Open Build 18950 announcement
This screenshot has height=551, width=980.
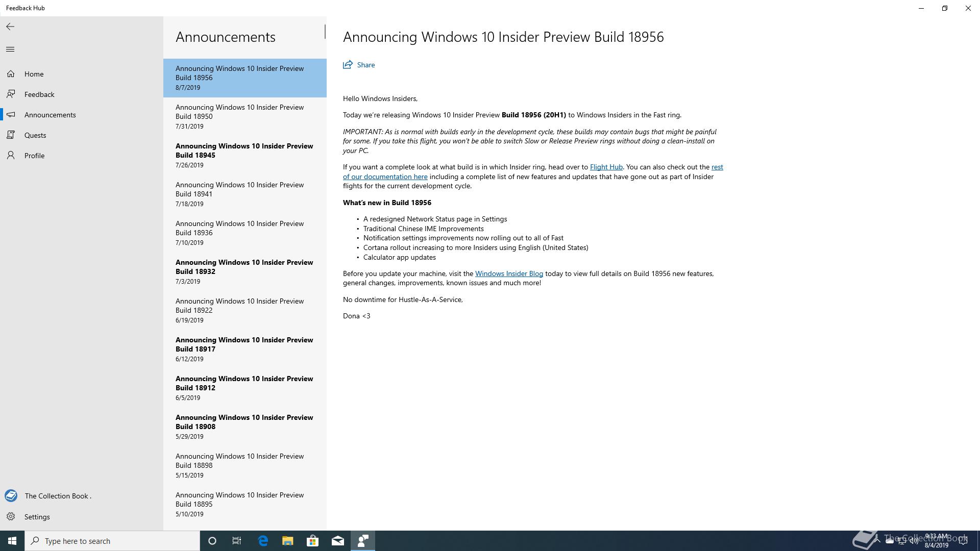(x=245, y=117)
